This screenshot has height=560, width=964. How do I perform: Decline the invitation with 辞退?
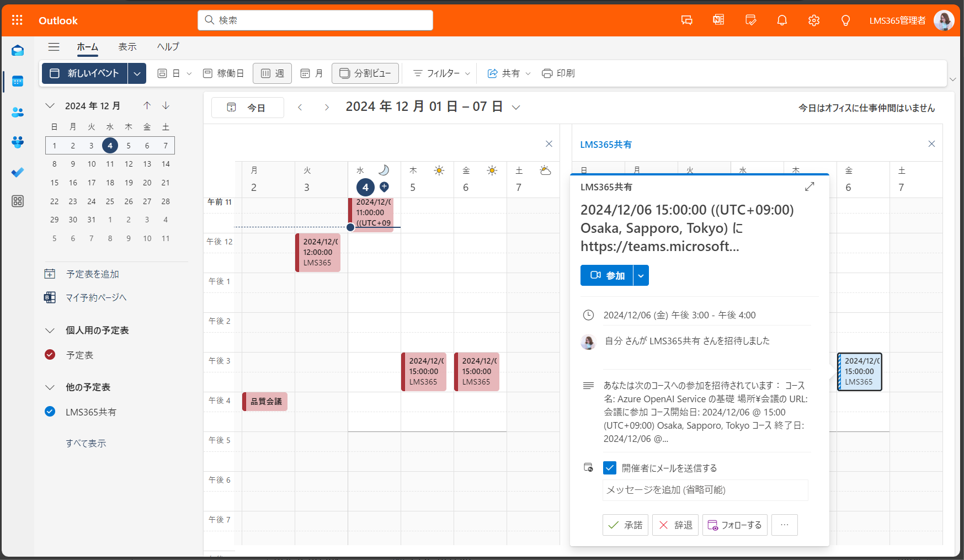click(x=675, y=525)
